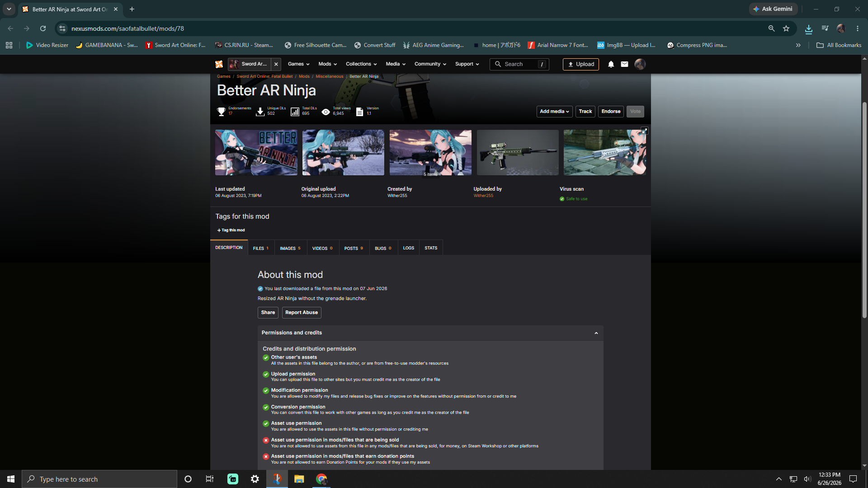Open Windows Start menu
868x488 pixels.
point(11,479)
